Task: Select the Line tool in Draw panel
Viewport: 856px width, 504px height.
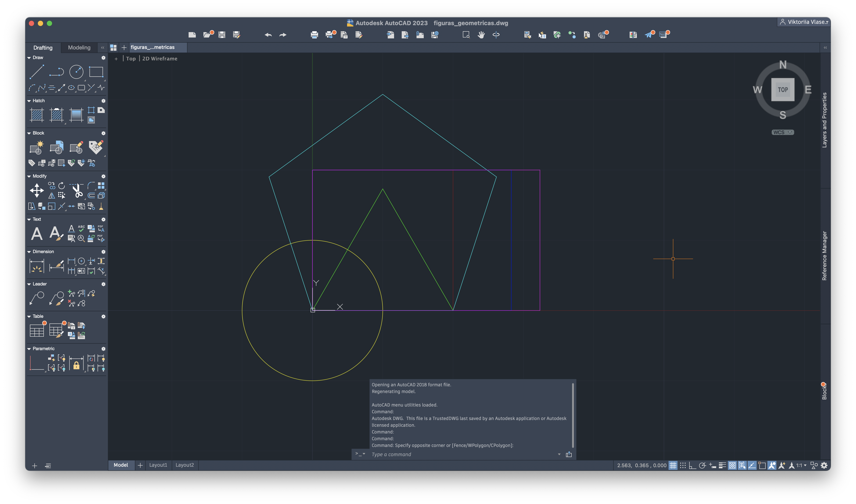Action: 37,72
